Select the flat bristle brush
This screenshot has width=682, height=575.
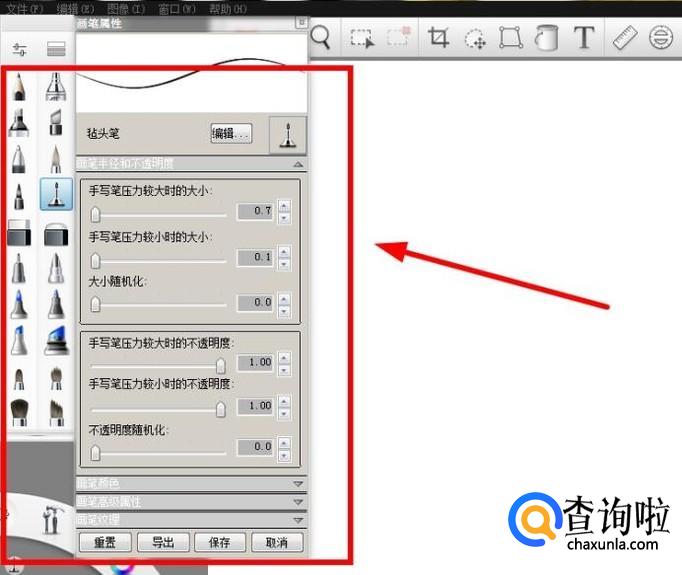pos(57,412)
